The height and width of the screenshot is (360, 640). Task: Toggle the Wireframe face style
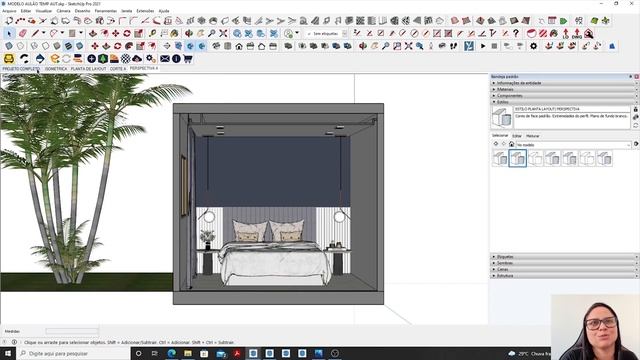34,46
